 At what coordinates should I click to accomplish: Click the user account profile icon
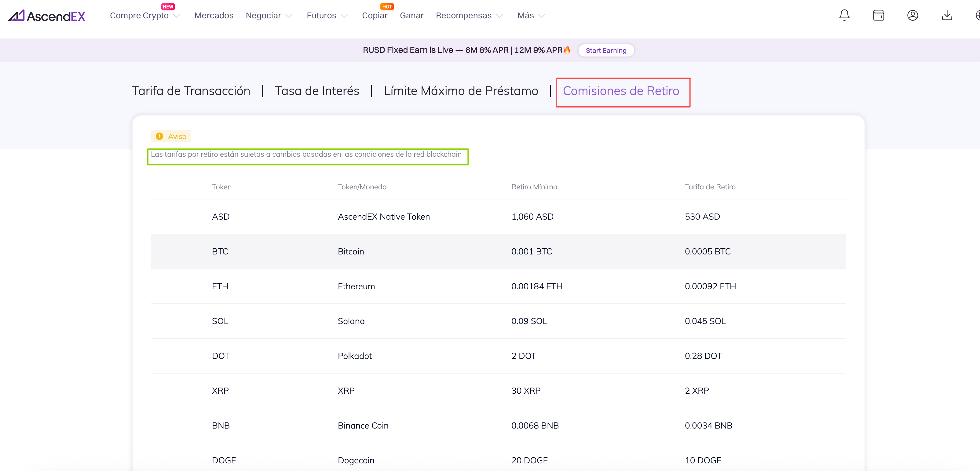pyautogui.click(x=912, y=15)
